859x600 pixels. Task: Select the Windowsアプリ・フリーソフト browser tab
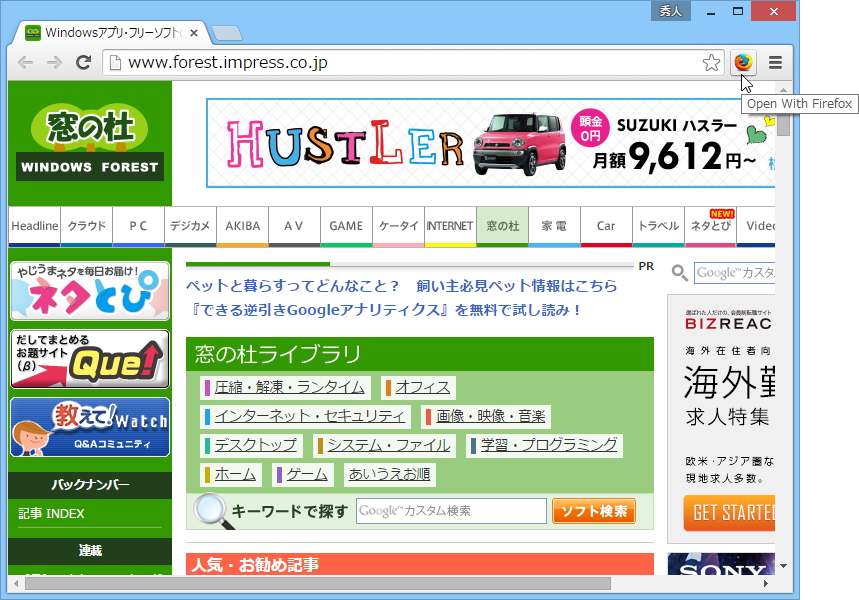click(110, 32)
